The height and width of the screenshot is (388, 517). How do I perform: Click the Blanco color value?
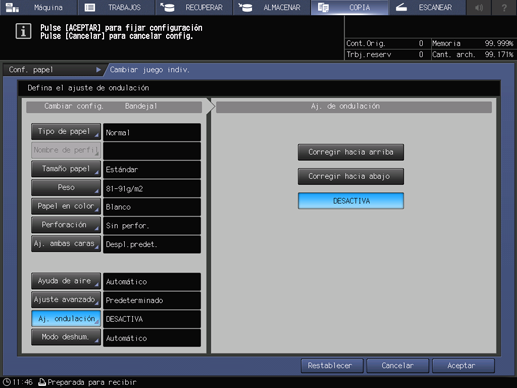152,207
